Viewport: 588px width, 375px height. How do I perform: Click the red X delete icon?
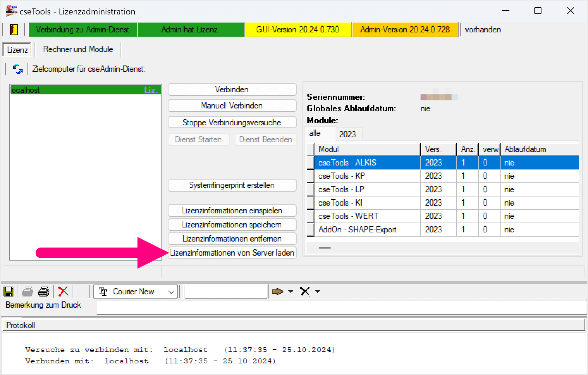[63, 292]
